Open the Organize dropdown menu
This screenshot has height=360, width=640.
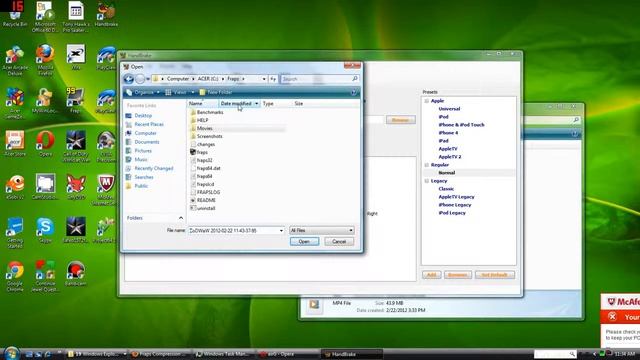[x=143, y=92]
